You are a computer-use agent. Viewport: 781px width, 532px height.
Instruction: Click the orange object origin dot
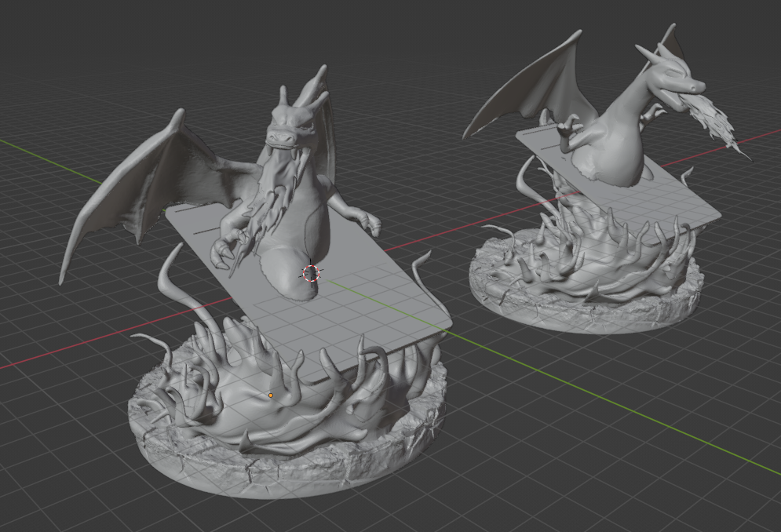pyautogui.click(x=271, y=395)
